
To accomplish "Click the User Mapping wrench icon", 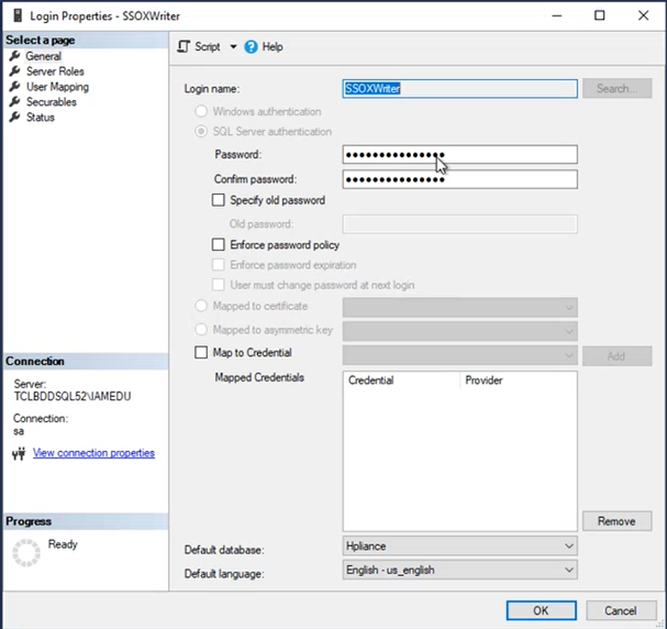I will 15,86.
